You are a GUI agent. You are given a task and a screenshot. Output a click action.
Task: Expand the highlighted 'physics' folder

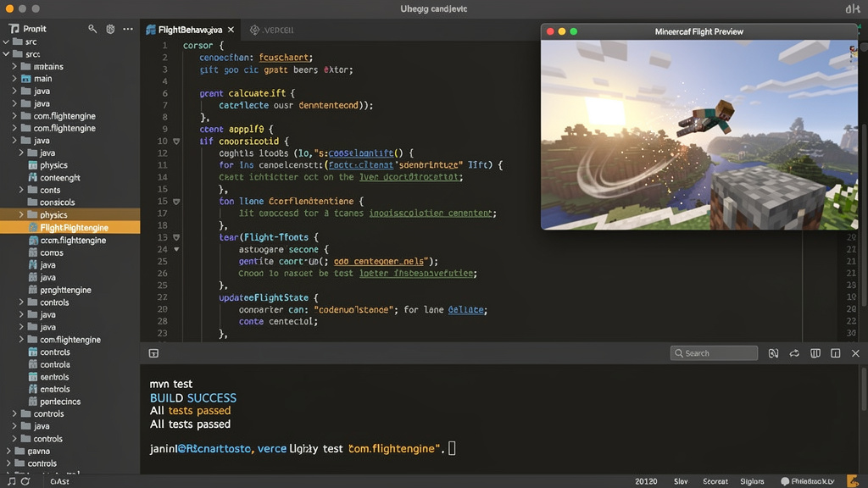pyautogui.click(x=21, y=214)
